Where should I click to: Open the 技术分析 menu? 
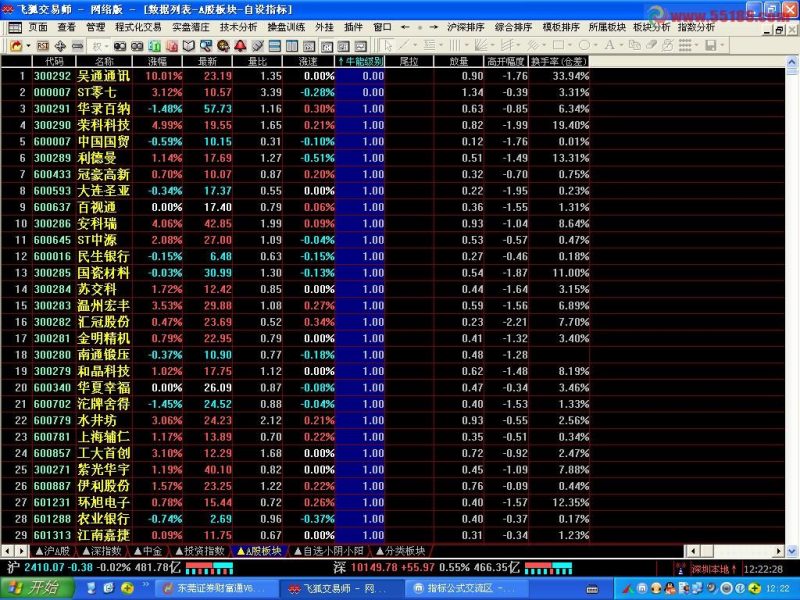[x=238, y=27]
